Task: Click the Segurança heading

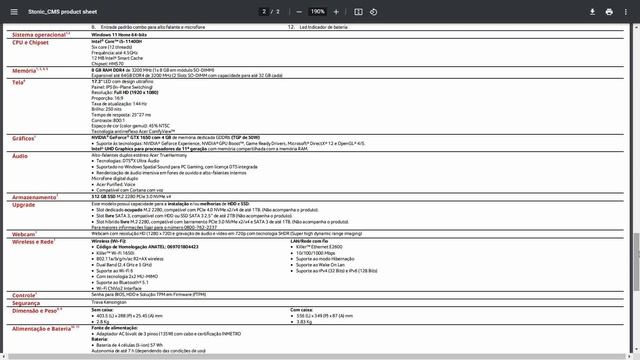Action: tap(26, 303)
